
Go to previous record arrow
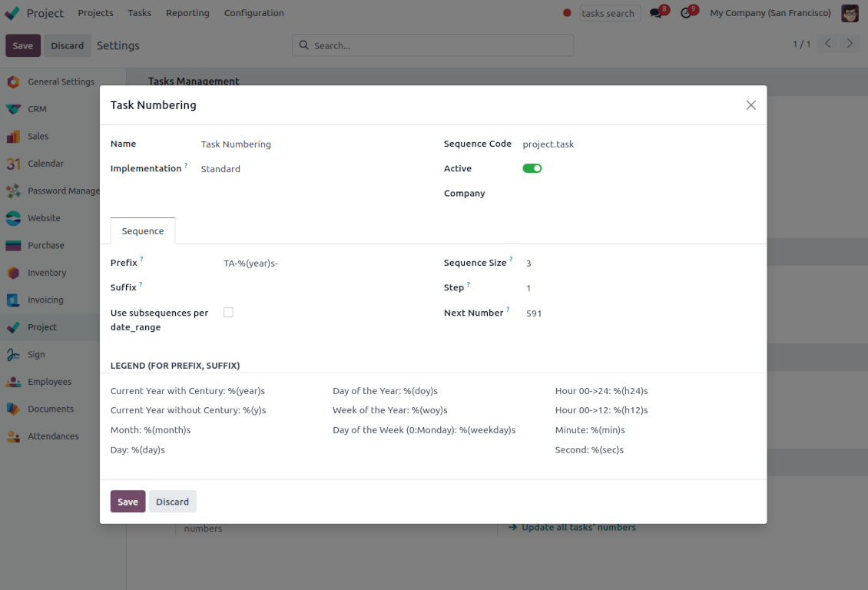[827, 44]
